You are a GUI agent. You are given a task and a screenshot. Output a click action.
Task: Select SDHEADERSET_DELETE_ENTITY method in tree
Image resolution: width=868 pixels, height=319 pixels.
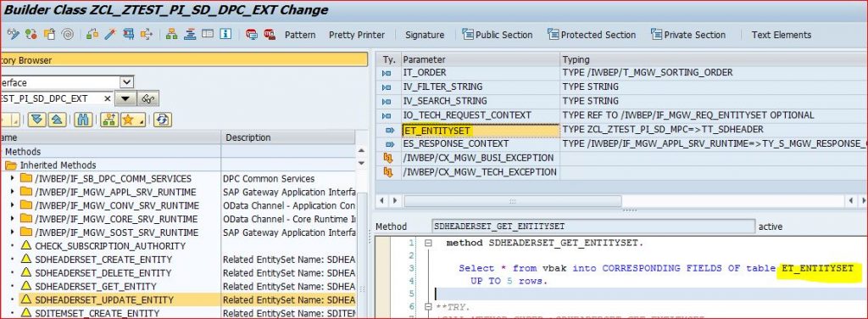(x=103, y=272)
